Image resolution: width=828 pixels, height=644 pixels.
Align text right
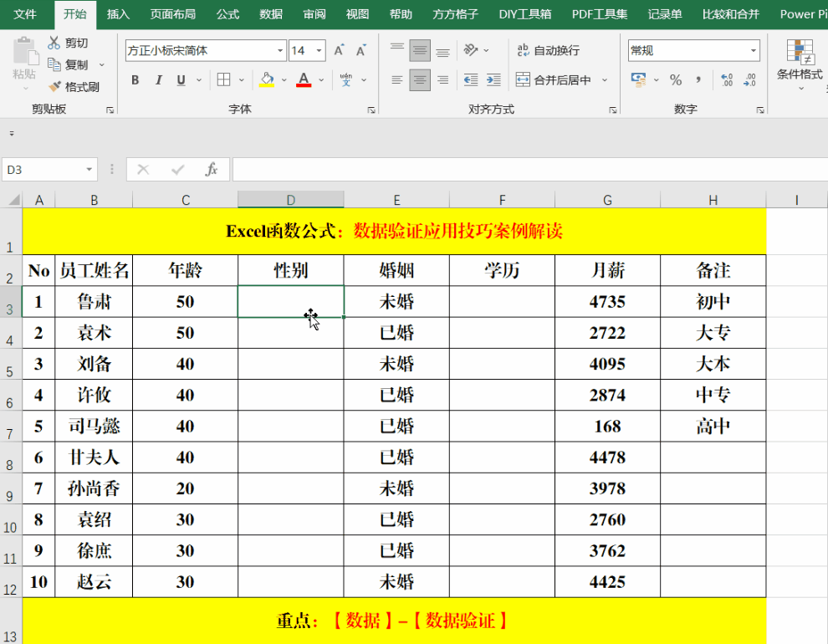click(442, 80)
